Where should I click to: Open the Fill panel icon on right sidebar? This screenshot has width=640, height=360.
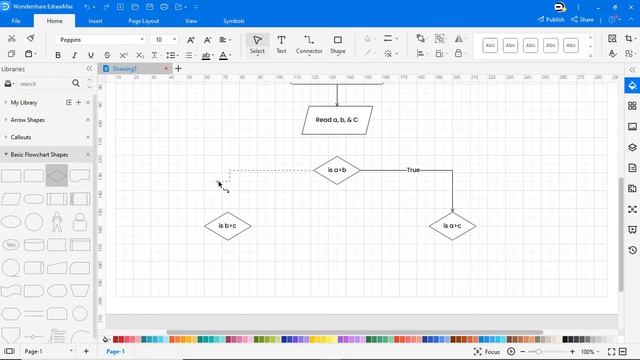click(632, 86)
